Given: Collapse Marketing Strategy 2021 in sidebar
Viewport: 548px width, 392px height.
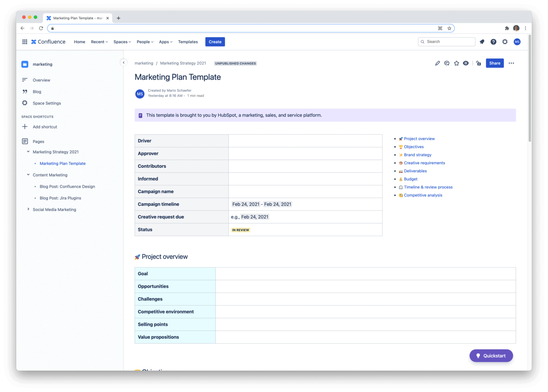Looking at the screenshot, I should 28,151.
